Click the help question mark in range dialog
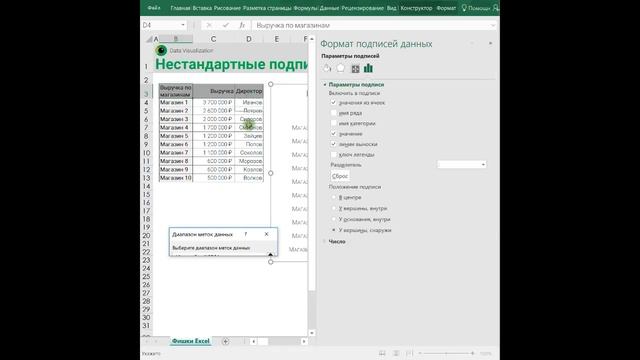 246,234
